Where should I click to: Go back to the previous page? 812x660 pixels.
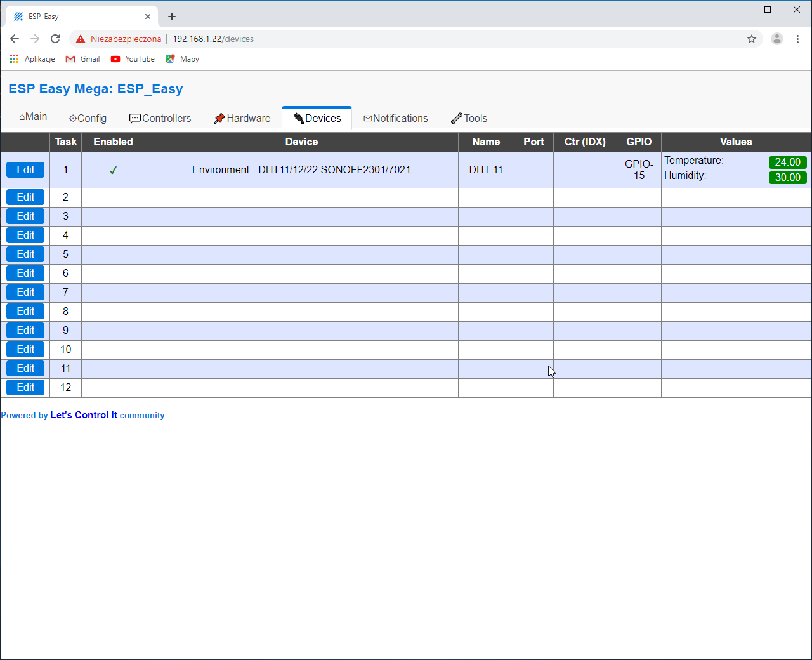pos(15,39)
